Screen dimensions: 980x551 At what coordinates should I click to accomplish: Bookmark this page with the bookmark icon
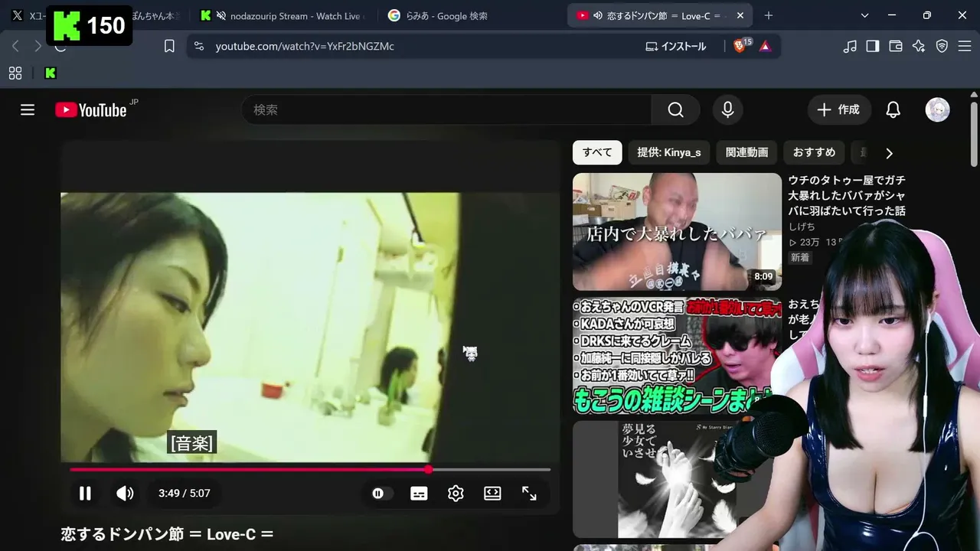click(x=169, y=46)
